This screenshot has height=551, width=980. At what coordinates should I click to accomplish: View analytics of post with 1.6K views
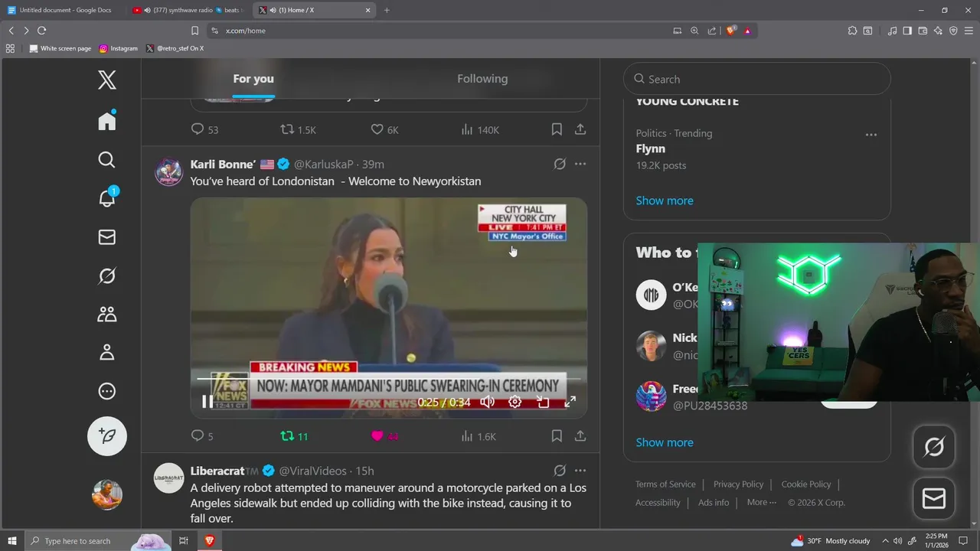click(x=479, y=436)
